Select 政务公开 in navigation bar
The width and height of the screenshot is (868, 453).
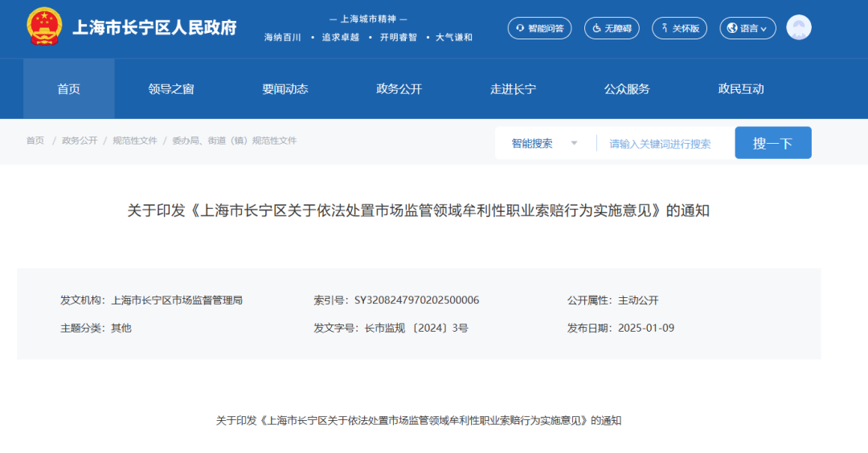coord(399,89)
